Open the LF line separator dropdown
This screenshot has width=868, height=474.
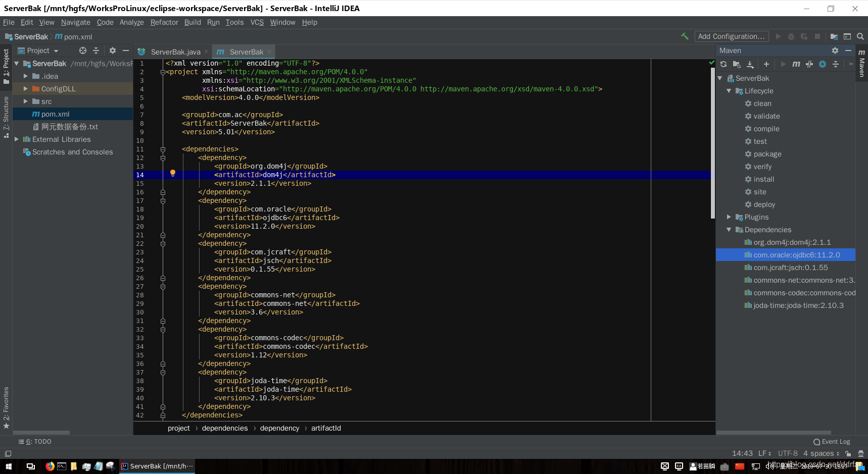tap(765, 453)
